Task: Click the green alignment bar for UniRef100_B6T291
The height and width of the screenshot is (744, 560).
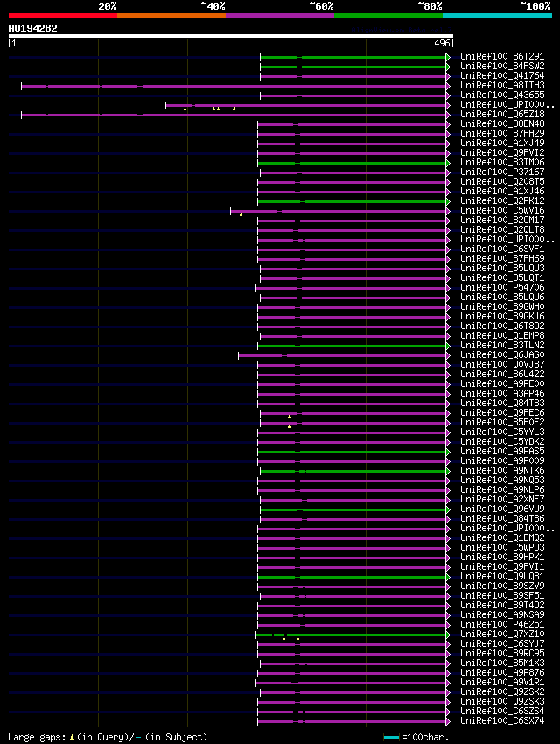Action: [353, 58]
